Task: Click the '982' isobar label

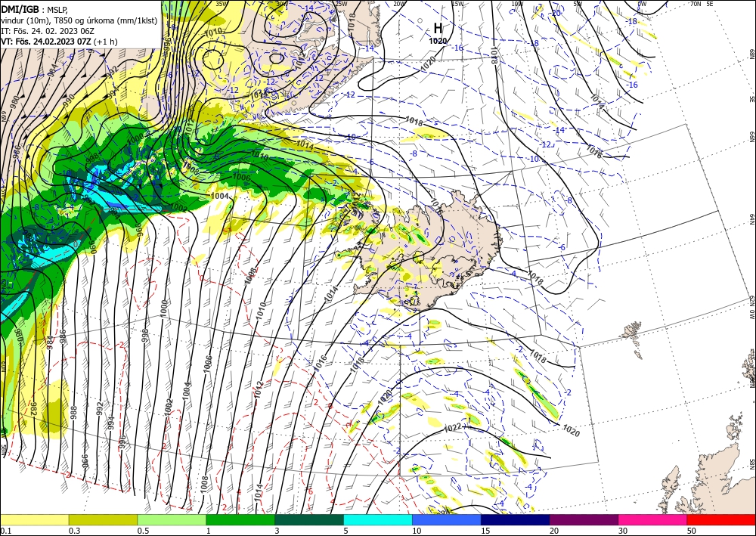Action: tap(33, 409)
